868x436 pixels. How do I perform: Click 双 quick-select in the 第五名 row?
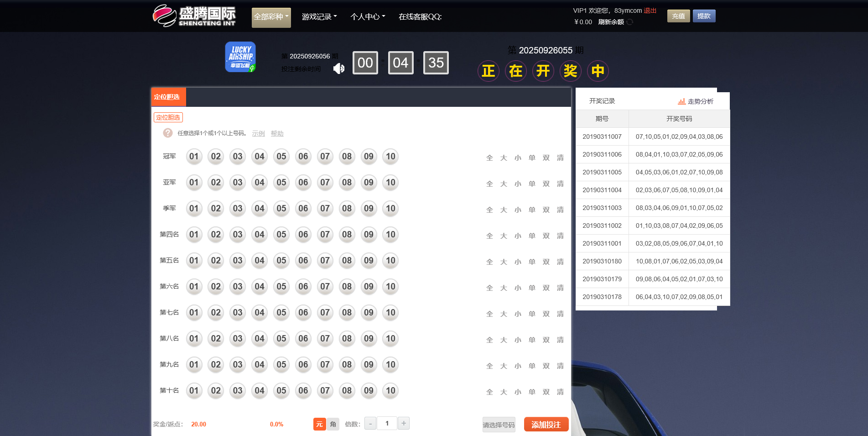pyautogui.click(x=546, y=262)
